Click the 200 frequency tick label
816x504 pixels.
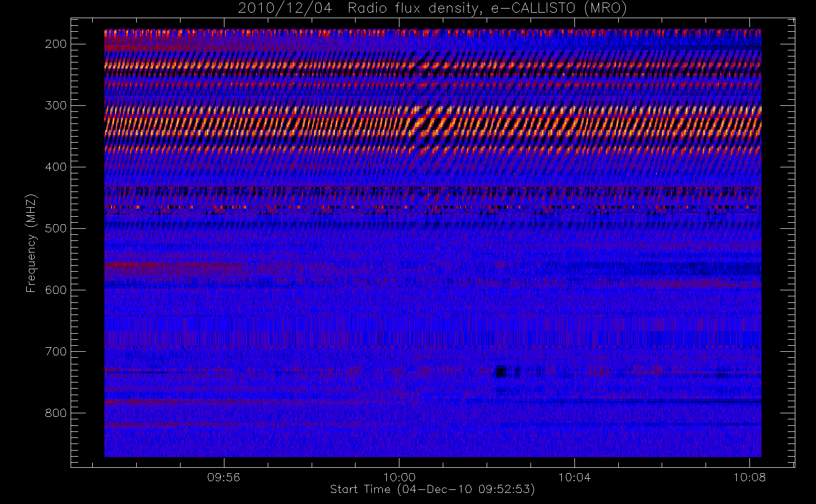pyautogui.click(x=55, y=44)
